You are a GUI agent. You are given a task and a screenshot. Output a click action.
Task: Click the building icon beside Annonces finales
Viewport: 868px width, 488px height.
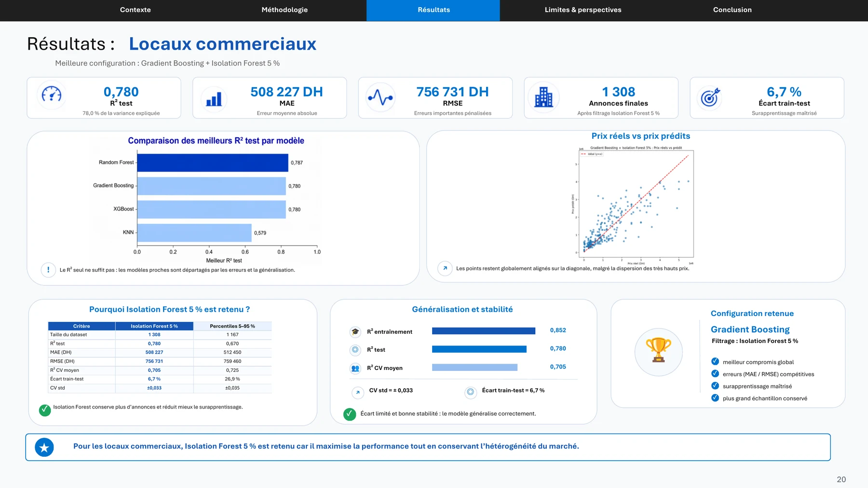pos(543,97)
